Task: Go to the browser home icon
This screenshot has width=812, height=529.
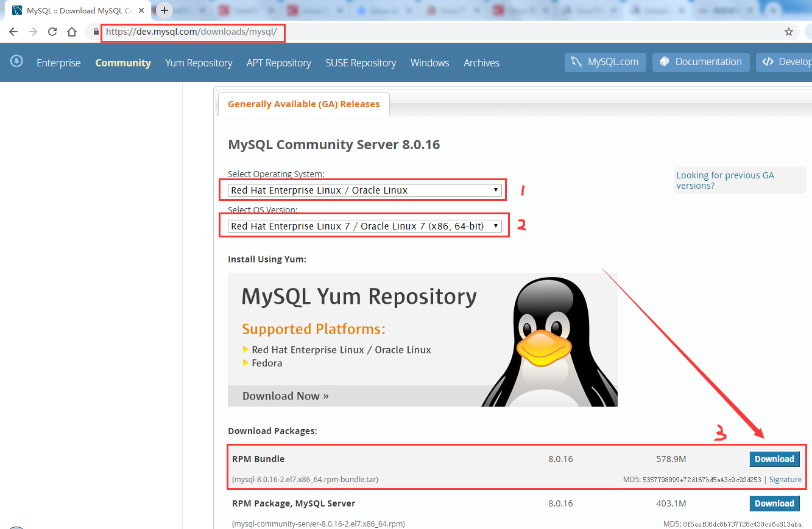Action: [72, 32]
